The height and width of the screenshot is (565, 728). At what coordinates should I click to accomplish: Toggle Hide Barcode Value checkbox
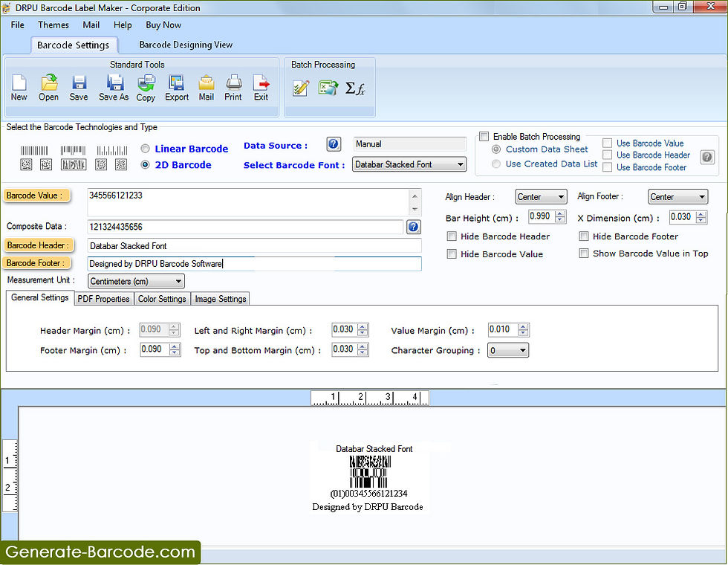(452, 254)
